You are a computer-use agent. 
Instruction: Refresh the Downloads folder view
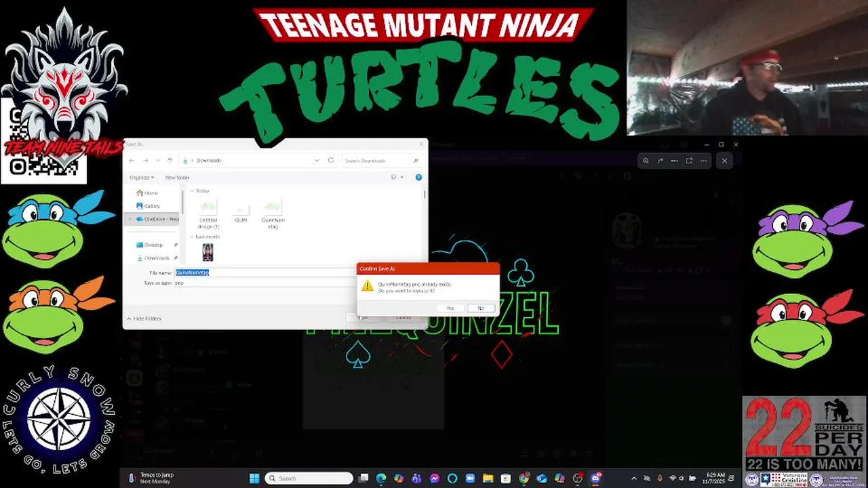(x=331, y=161)
